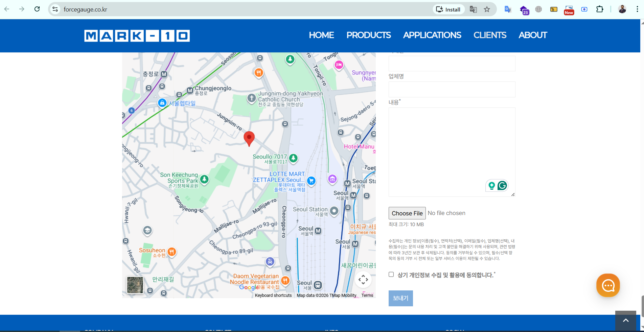
Task: Click the browser back arrow
Action: (x=7, y=9)
